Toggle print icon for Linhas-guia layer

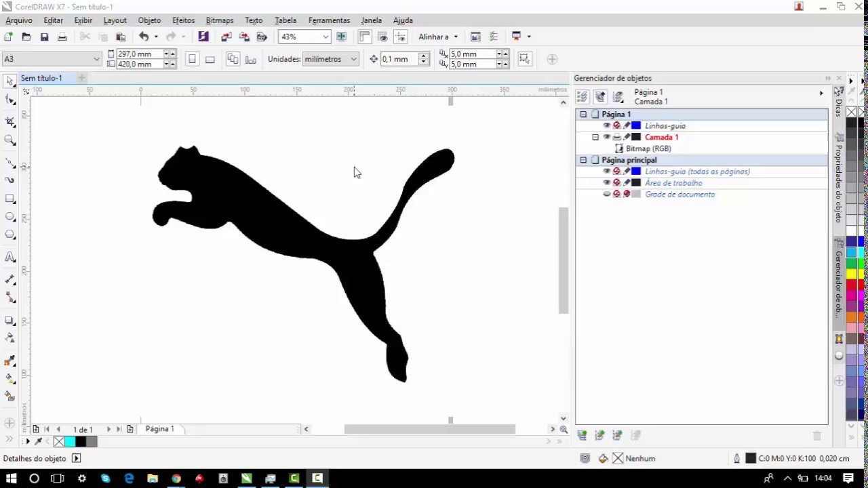tap(616, 126)
